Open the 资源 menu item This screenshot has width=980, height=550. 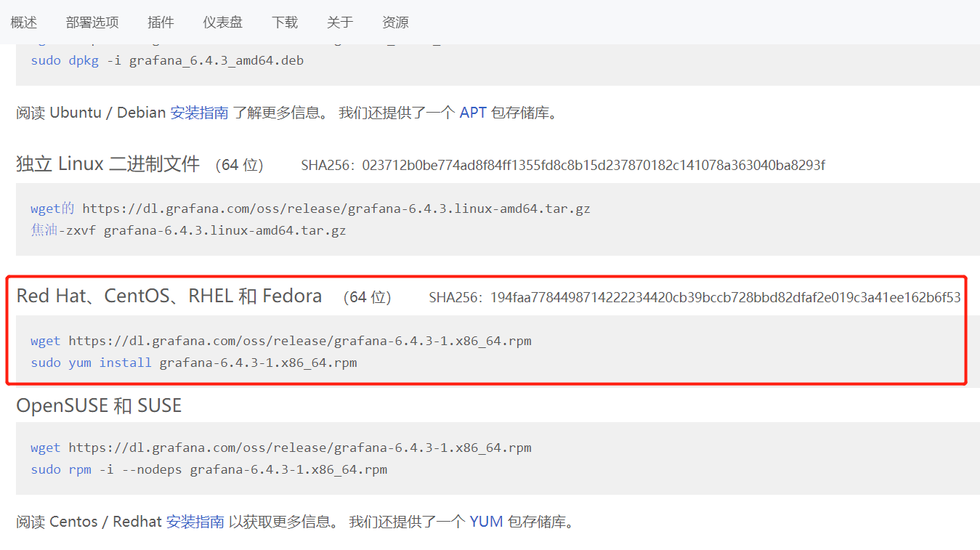click(x=395, y=23)
